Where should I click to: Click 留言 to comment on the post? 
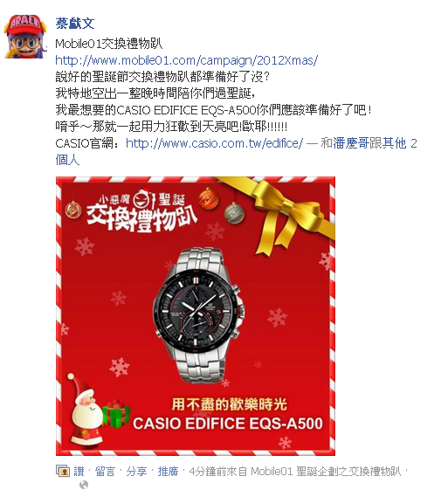[105, 472]
